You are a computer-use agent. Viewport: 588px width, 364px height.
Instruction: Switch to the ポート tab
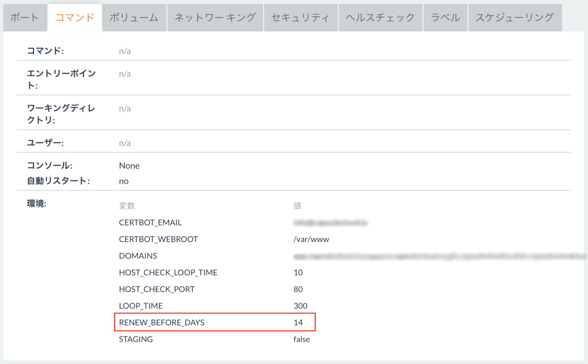point(24,17)
